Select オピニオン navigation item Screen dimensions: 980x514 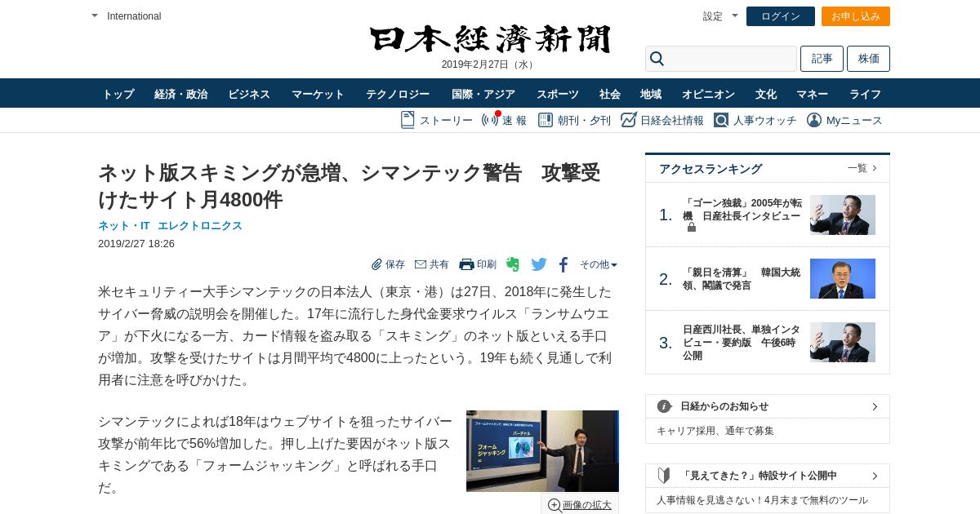(x=708, y=94)
